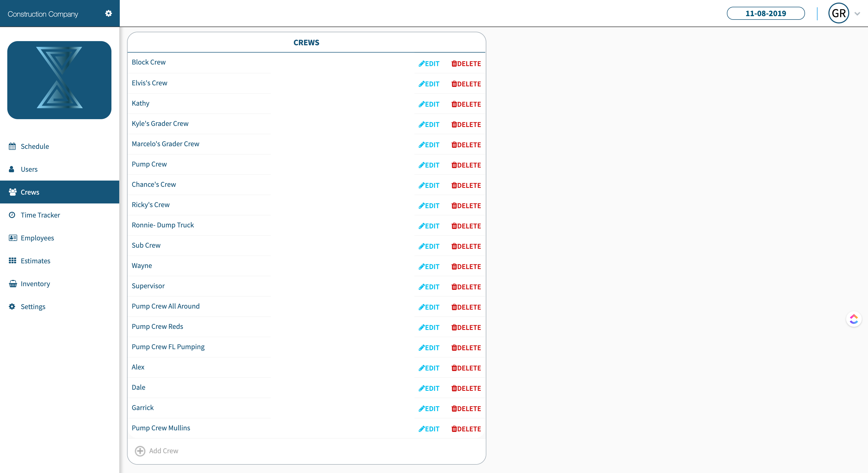
Task: Click the company logo image
Action: click(59, 80)
